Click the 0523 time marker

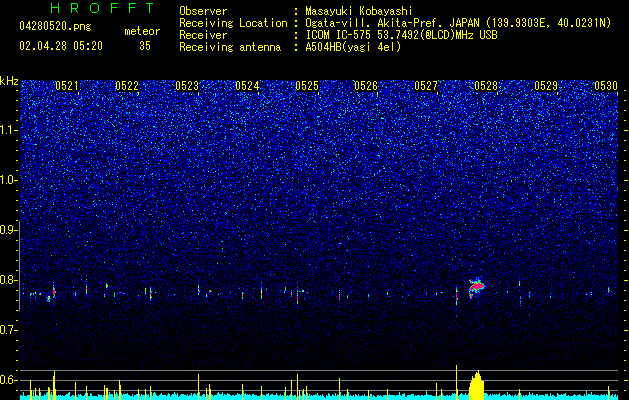tap(187, 86)
